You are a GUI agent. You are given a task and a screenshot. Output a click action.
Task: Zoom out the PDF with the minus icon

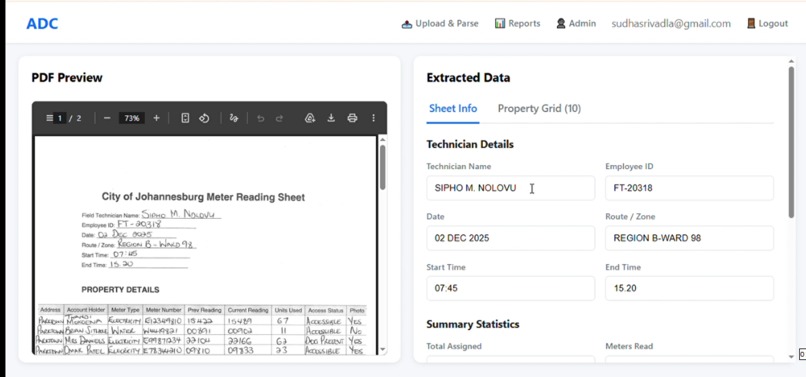click(x=107, y=118)
